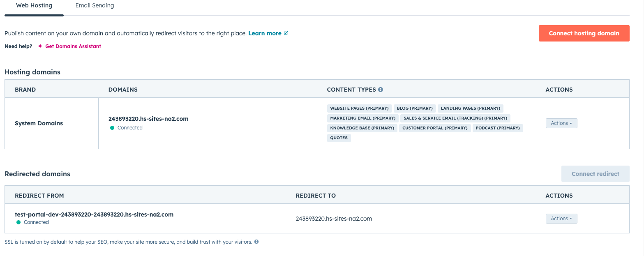Click the Knowledge Base (Primary) tag
Screen dimensions: 644x256
(362, 128)
